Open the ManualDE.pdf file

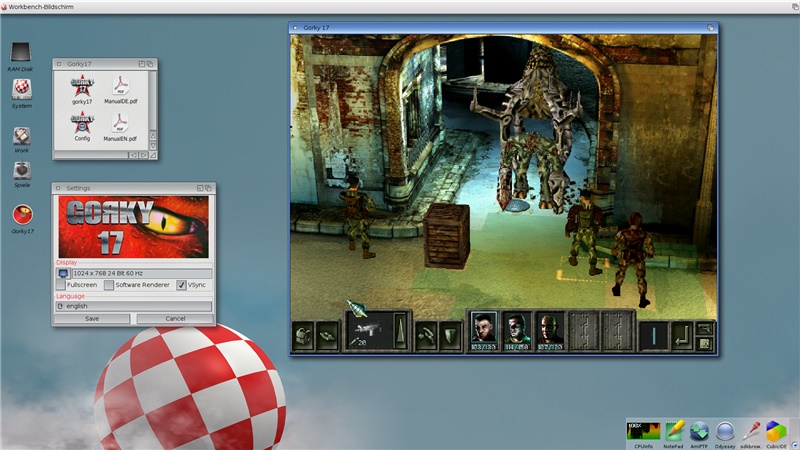[x=121, y=89]
